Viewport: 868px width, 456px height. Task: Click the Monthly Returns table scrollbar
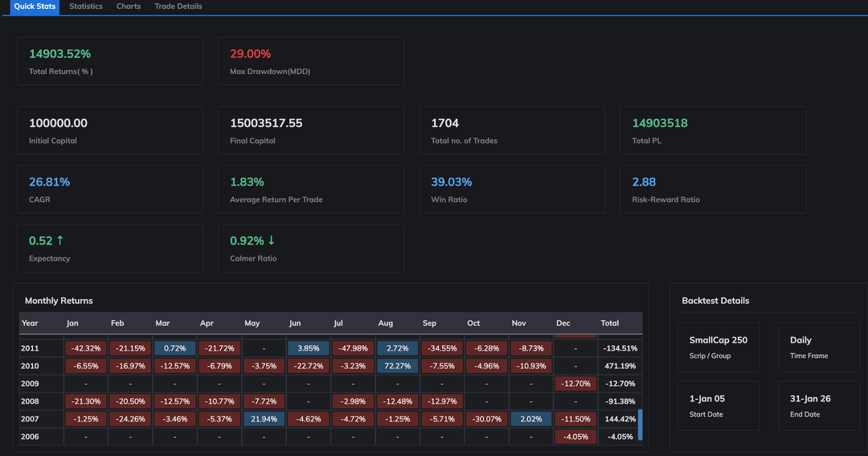click(x=641, y=424)
